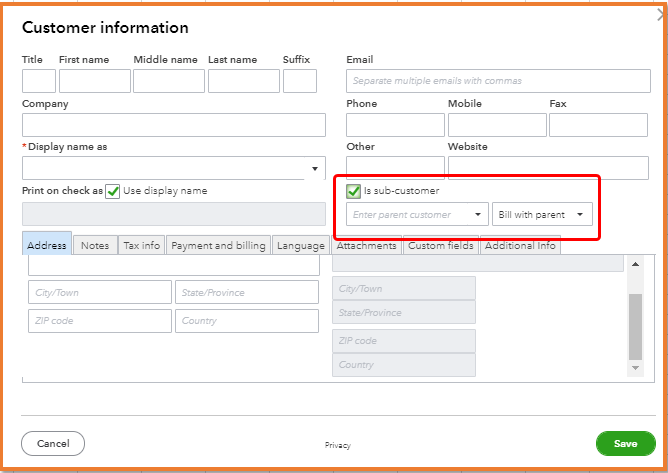This screenshot has height=473, width=668.
Task: Uncheck the Is sub-customer checkbox
Action: click(x=353, y=191)
